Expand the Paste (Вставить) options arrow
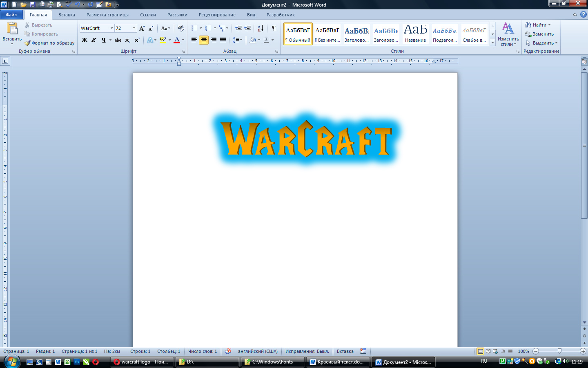 12,44
